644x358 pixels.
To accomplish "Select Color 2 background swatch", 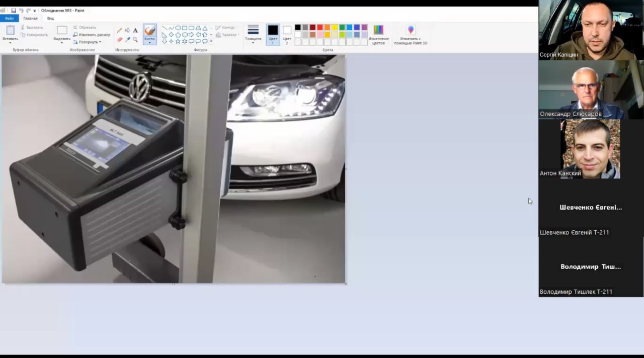I will (287, 34).
